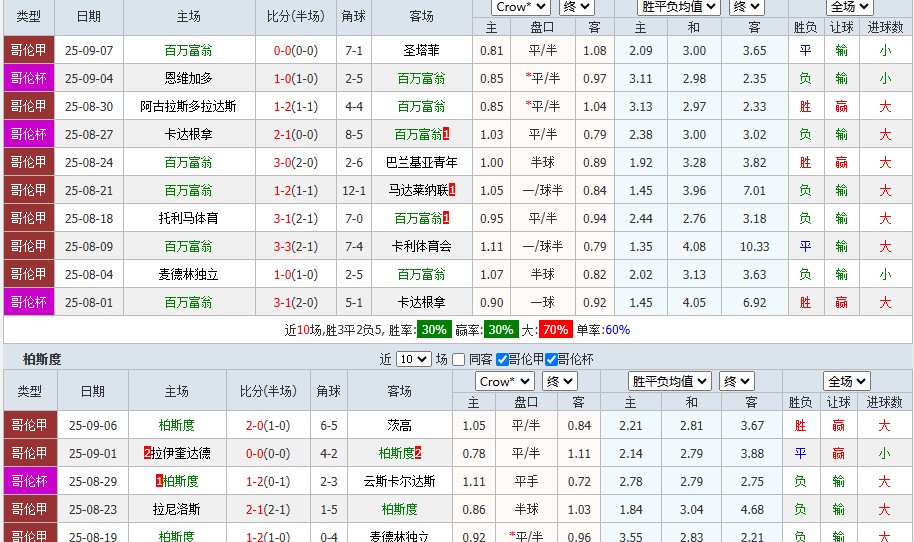Viewport: 914px width, 542px height.
Task: Click red card badge beside 马达莱纳联
Action: pyautogui.click(x=453, y=190)
